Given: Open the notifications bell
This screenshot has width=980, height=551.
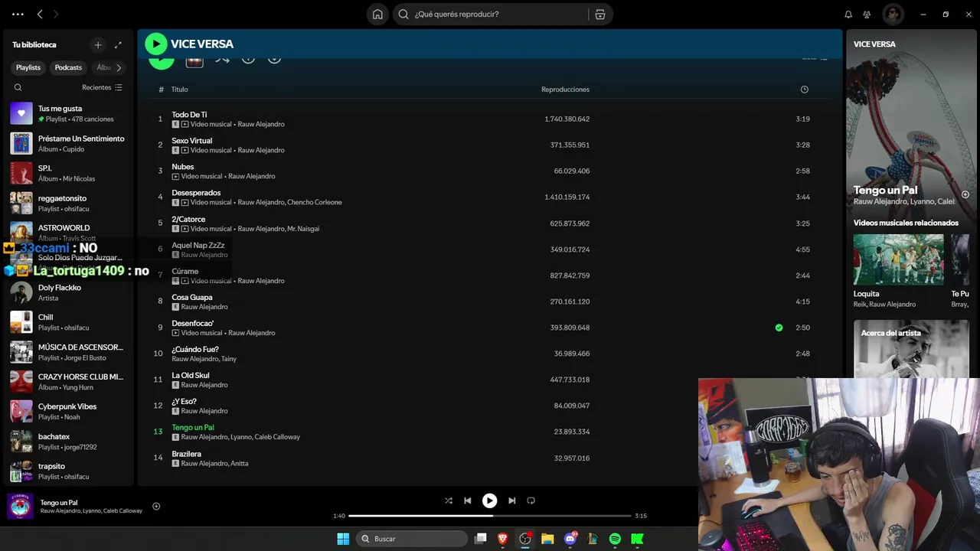Looking at the screenshot, I should coord(848,15).
